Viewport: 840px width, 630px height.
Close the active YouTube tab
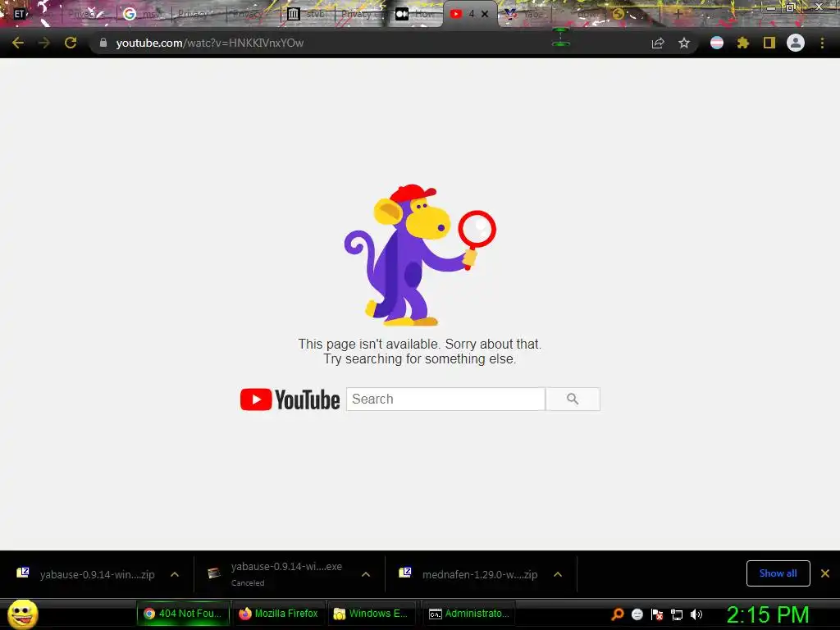pyautogui.click(x=485, y=14)
